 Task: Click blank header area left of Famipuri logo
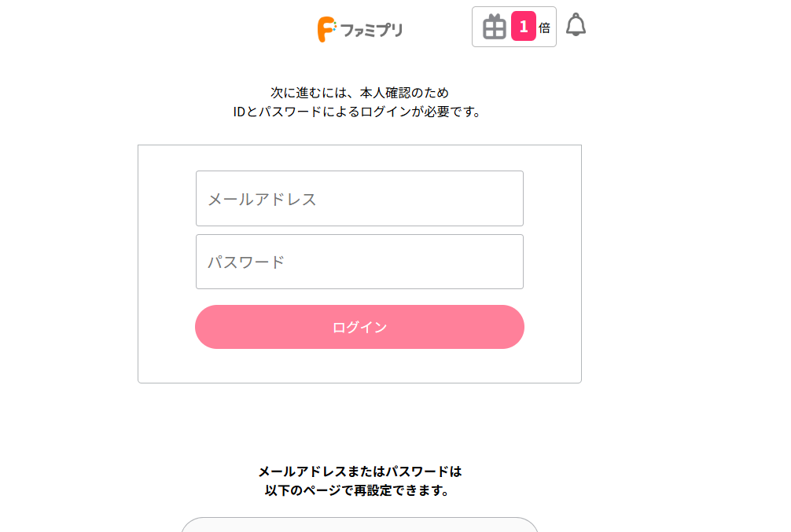point(157,29)
